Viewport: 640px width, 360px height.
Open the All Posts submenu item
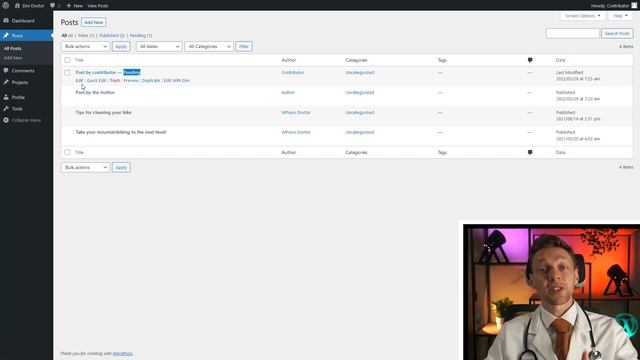click(13, 49)
